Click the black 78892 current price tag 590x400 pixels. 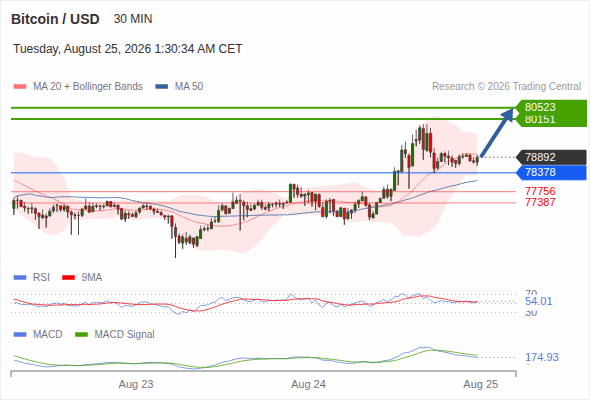pyautogui.click(x=551, y=157)
